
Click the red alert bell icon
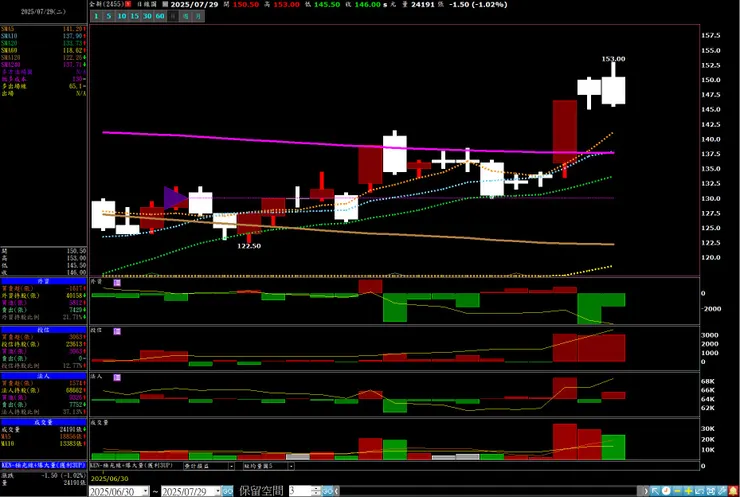(x=733, y=491)
